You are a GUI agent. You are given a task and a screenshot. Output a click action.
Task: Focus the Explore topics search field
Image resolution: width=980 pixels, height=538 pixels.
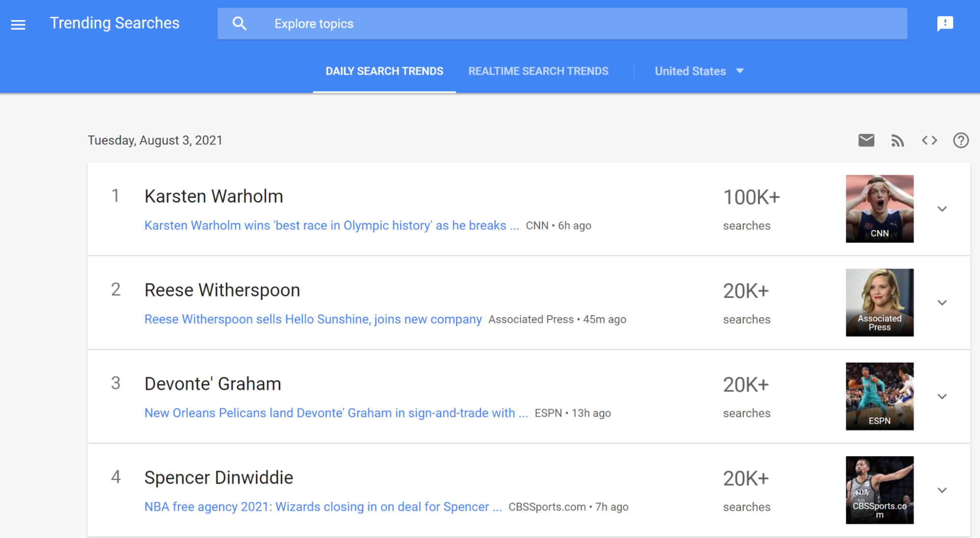click(562, 24)
